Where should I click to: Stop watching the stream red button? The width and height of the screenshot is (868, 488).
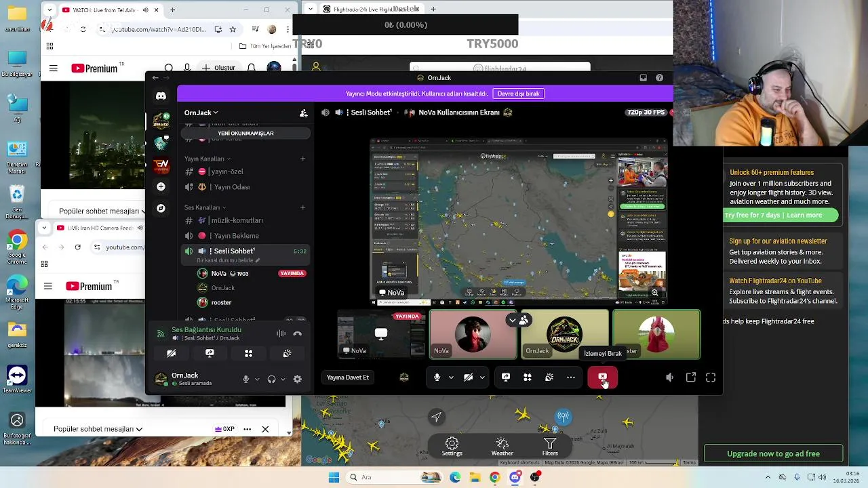pyautogui.click(x=602, y=378)
